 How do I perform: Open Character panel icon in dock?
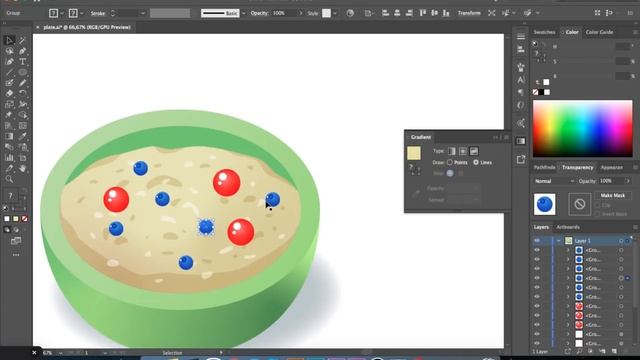tap(521, 80)
